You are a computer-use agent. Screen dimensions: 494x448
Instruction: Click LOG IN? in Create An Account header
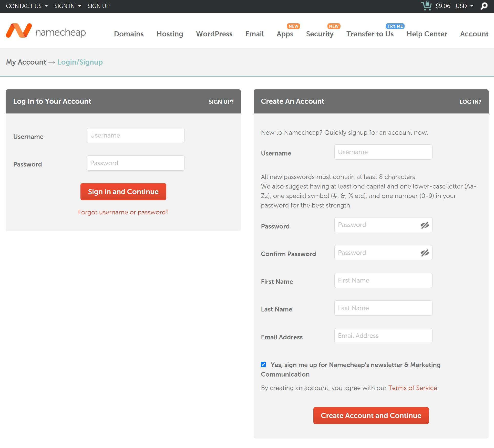click(470, 101)
